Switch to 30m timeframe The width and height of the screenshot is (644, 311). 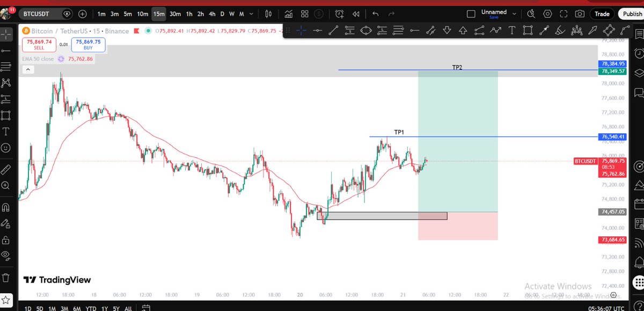coord(175,14)
